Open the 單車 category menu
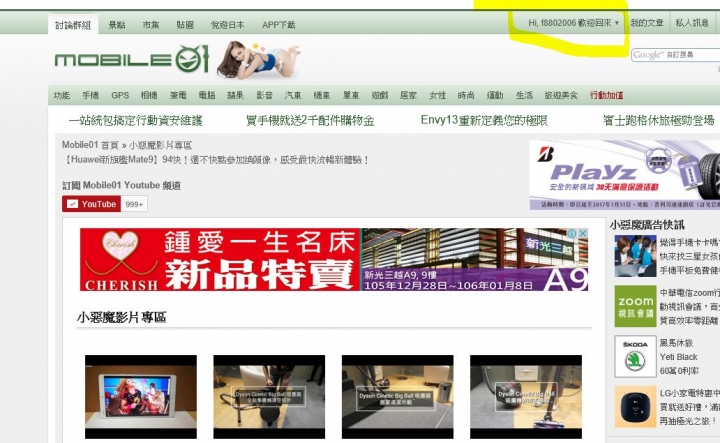720x443 pixels. click(351, 95)
